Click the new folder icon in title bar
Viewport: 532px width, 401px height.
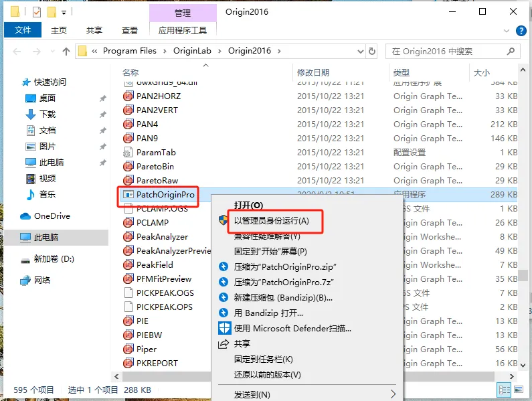pos(52,13)
